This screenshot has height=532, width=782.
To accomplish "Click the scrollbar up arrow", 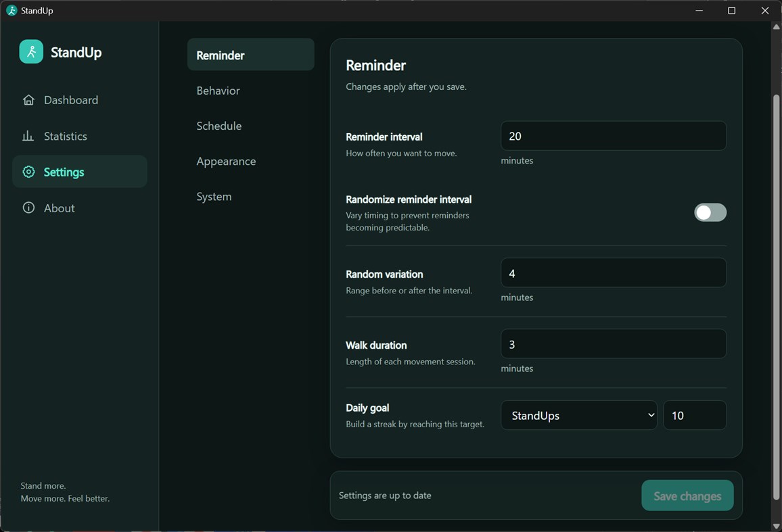I will coord(776,27).
